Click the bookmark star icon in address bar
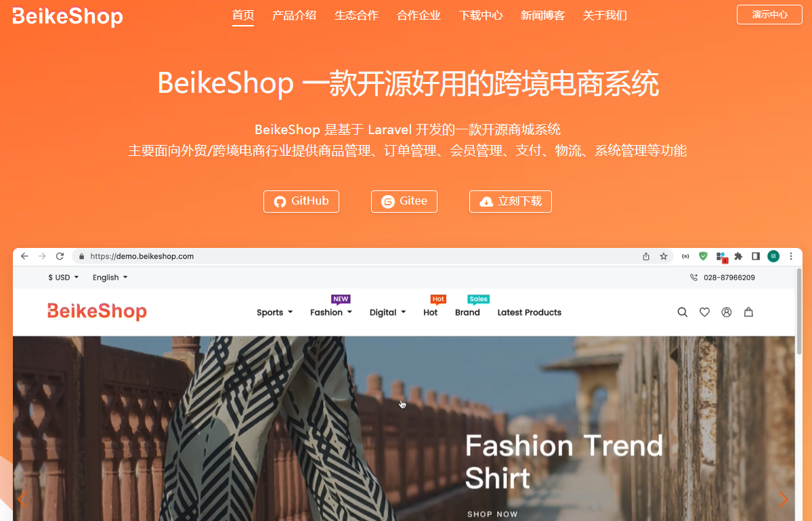The width and height of the screenshot is (812, 521). (664, 256)
